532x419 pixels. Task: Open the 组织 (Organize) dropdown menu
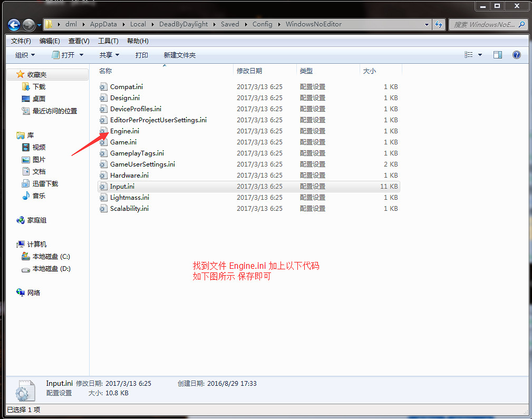click(x=25, y=55)
